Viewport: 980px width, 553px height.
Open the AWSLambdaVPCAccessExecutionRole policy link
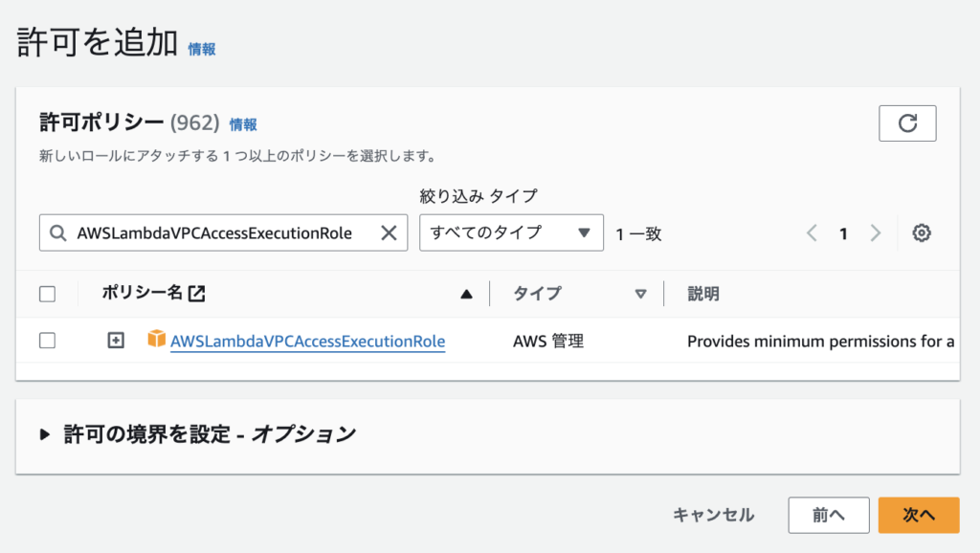click(x=307, y=341)
